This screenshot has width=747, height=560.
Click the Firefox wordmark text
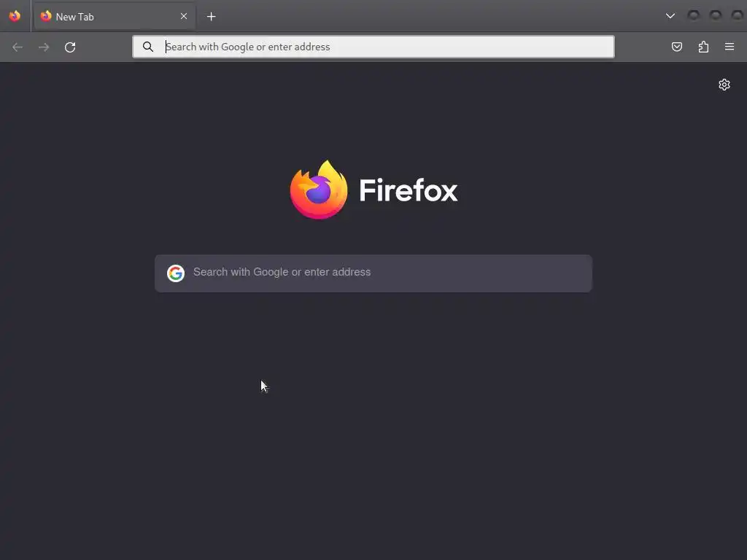coord(409,190)
